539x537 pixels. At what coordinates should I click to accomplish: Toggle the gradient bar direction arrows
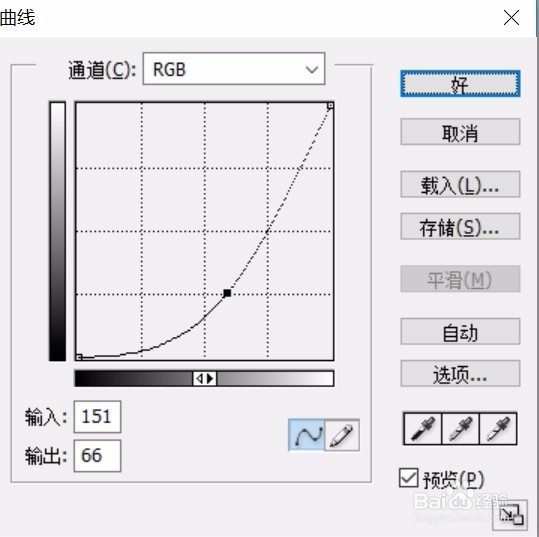(205, 379)
